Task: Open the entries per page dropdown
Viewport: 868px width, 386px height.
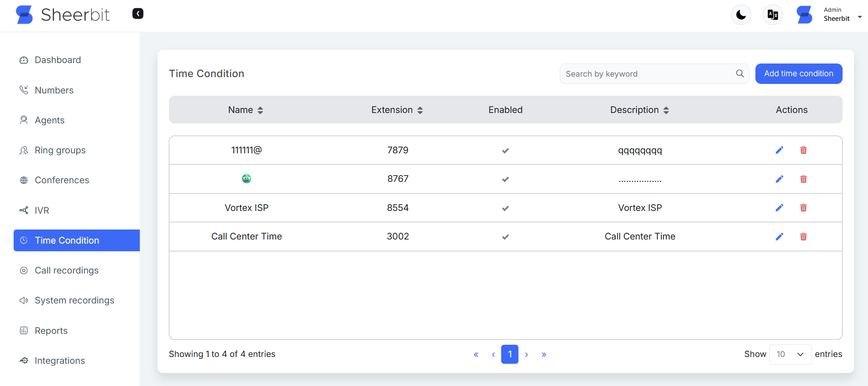Action: [x=790, y=354]
